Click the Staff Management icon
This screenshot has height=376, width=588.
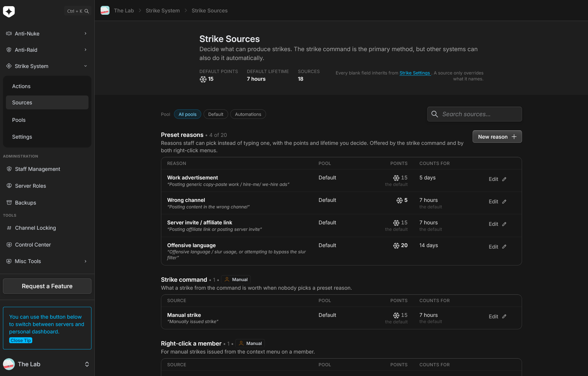coord(9,169)
